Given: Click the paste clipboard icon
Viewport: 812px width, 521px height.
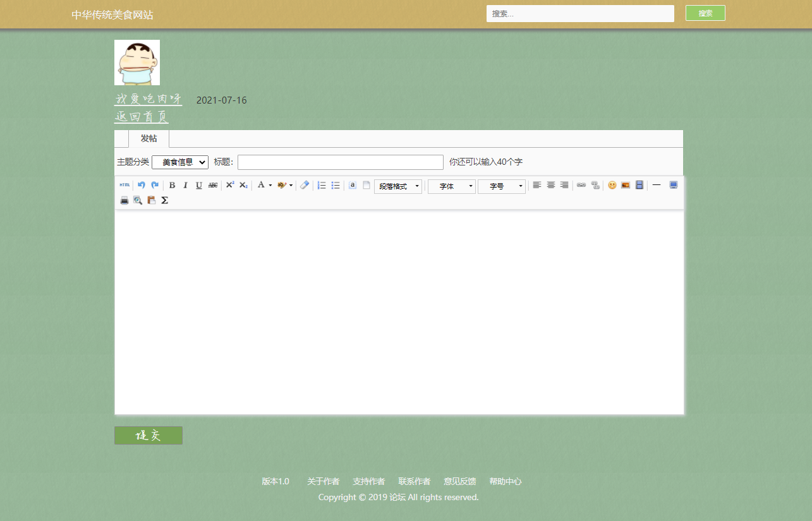Looking at the screenshot, I should click(152, 200).
